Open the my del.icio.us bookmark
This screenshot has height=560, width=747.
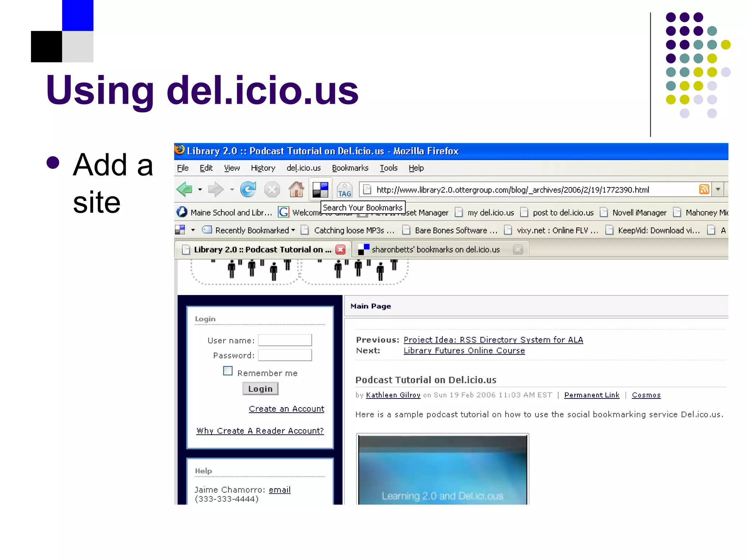tap(485, 213)
